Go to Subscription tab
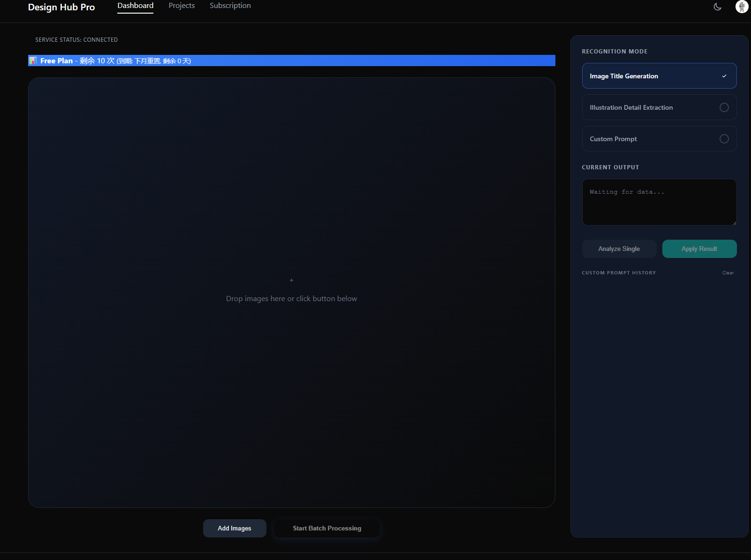Screen dimensions: 751x560 click(230, 6)
